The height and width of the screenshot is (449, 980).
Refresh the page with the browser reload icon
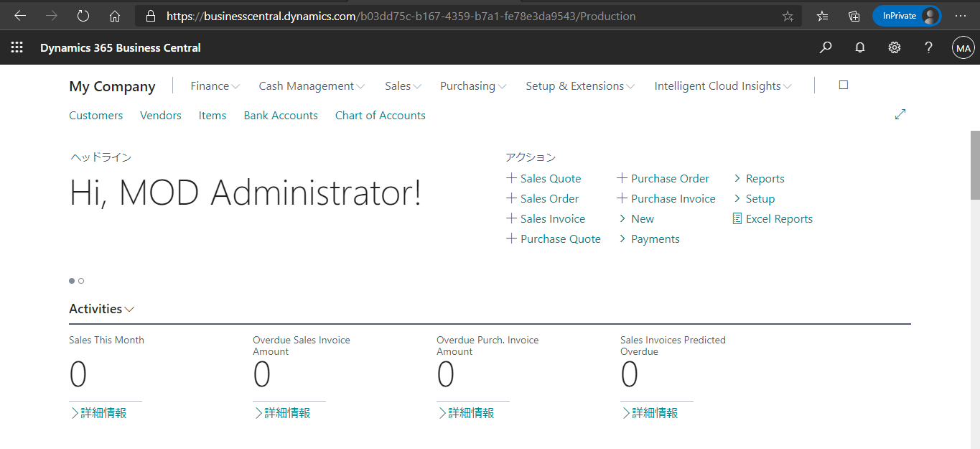(x=82, y=15)
